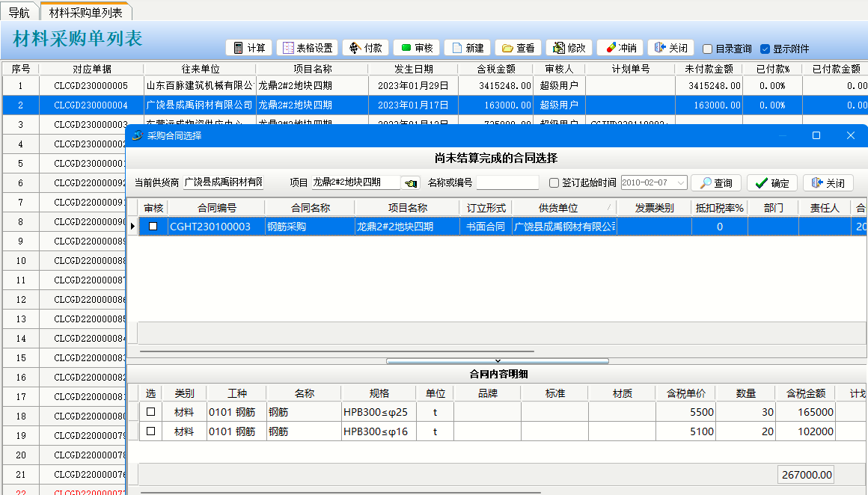Select the 材料采购单列表 tab

pyautogui.click(x=85, y=12)
